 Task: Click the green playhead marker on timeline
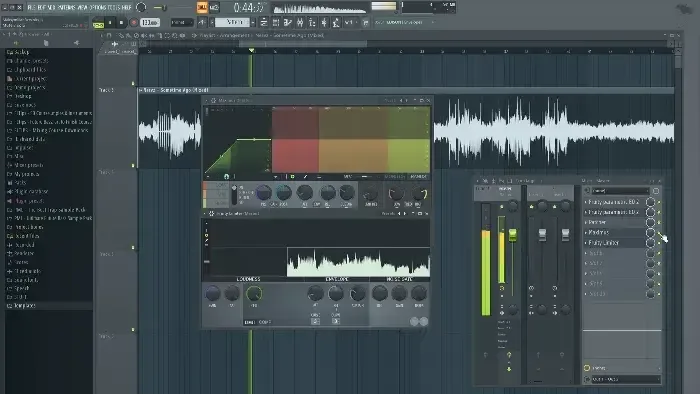click(x=251, y=51)
